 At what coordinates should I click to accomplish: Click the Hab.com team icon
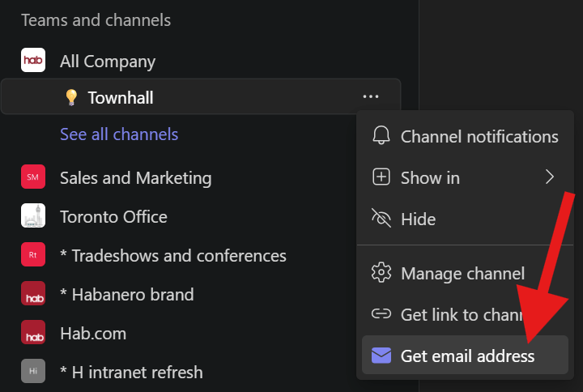(33, 333)
